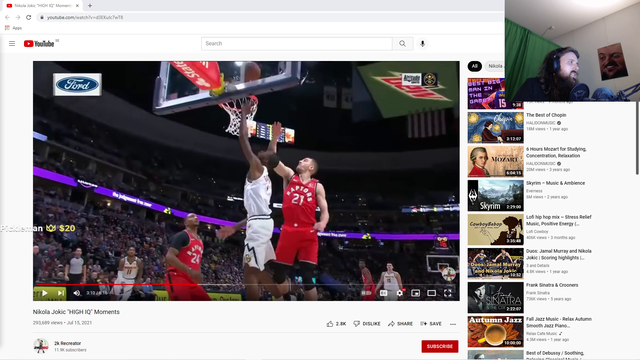Click the 2.8K like count

tap(341, 324)
